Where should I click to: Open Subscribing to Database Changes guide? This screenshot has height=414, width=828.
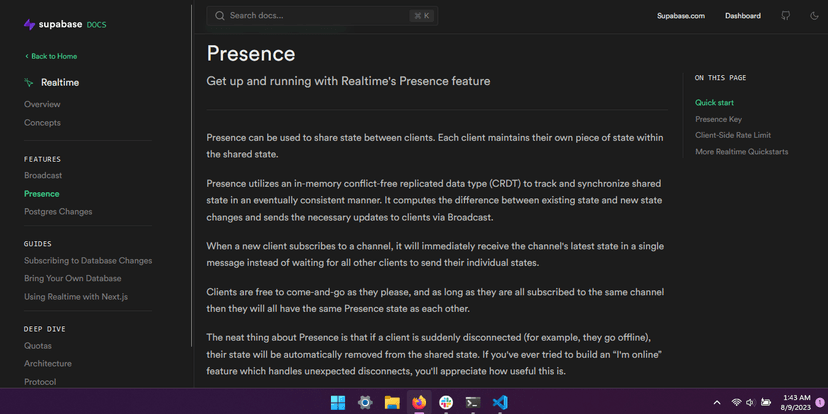pos(88,260)
